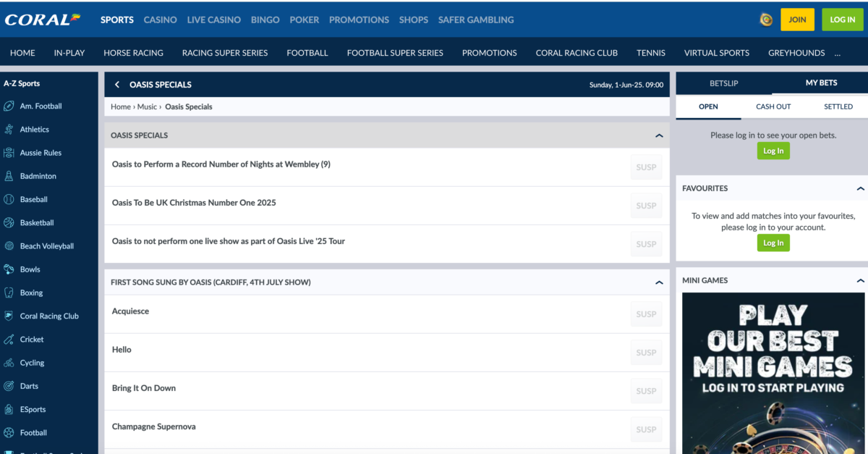Open Football Super Series navigation link
The image size is (868, 454).
(x=395, y=53)
